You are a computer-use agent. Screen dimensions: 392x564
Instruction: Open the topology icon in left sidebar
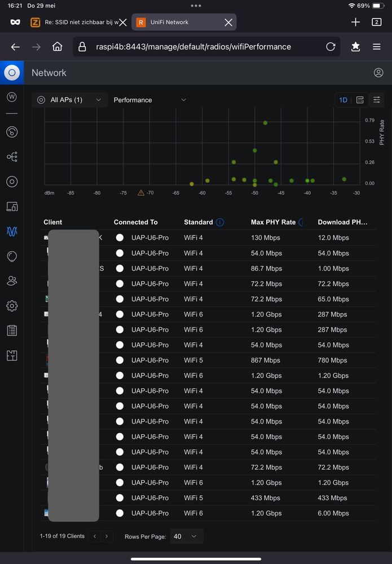(12, 157)
